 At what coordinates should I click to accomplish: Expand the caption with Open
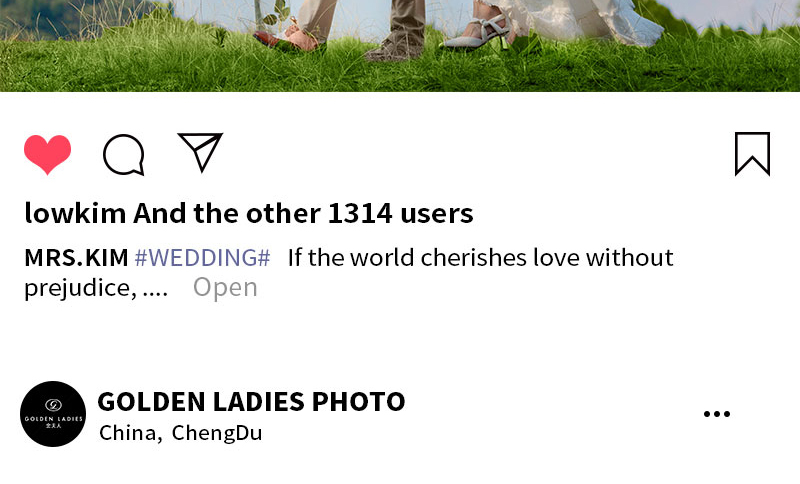[225, 288]
